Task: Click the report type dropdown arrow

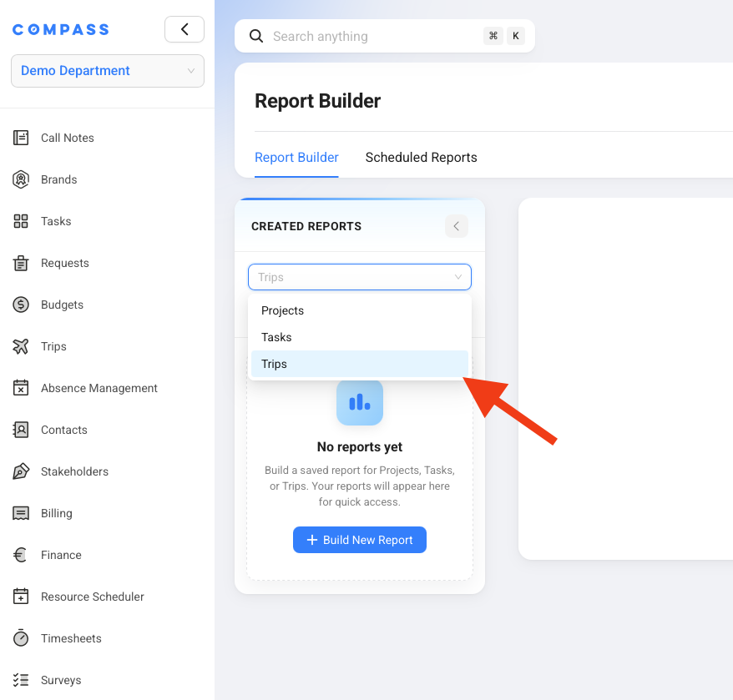Action: (x=458, y=277)
